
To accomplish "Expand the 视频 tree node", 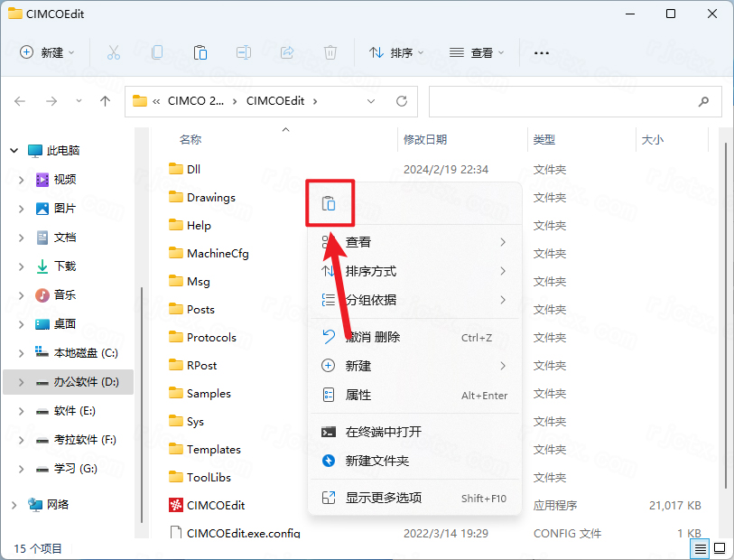I will pyautogui.click(x=21, y=180).
